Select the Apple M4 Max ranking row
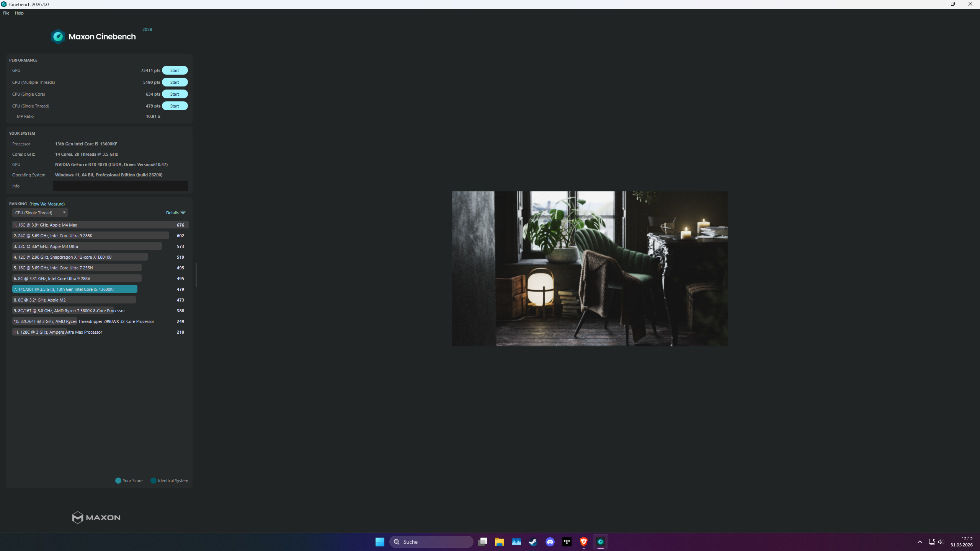This screenshot has height=551, width=980. click(x=100, y=225)
